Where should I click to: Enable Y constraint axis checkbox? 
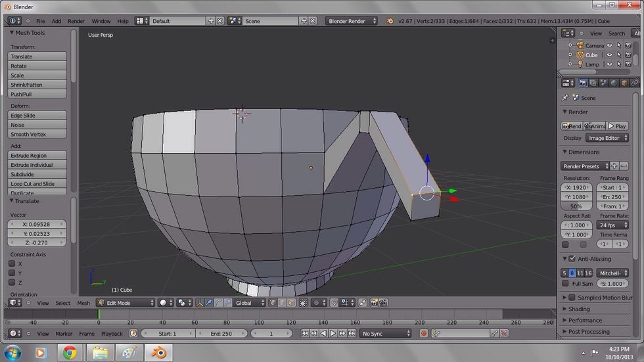coord(12,273)
